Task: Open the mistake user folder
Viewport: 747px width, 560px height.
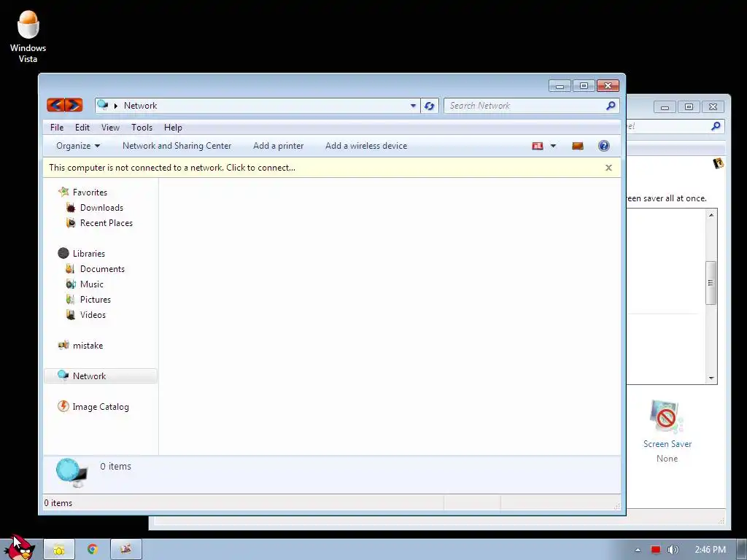Action: (88, 345)
